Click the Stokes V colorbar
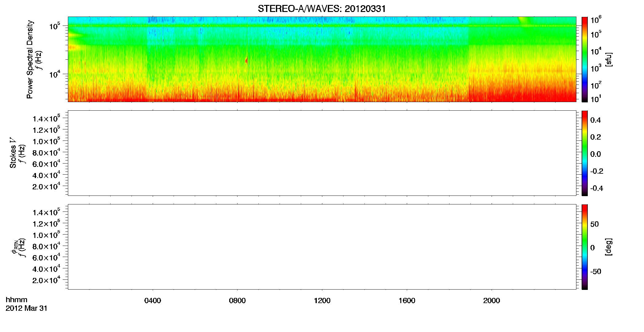 click(x=585, y=153)
